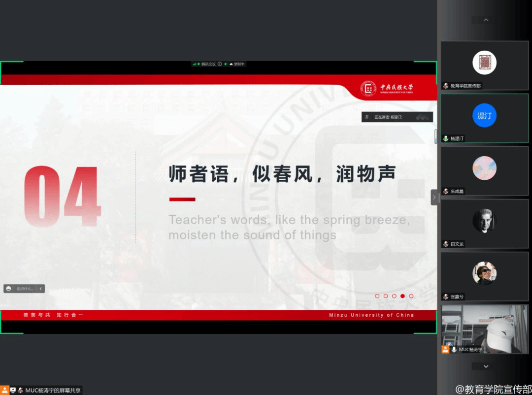Select 田文龙's participant video tile

pyautogui.click(x=484, y=223)
